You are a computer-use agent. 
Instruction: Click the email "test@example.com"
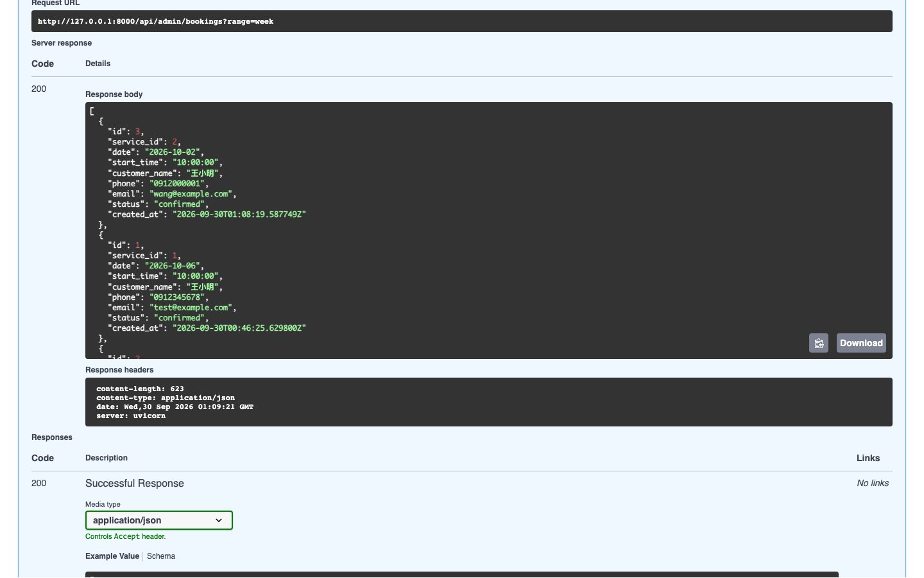coord(191,308)
